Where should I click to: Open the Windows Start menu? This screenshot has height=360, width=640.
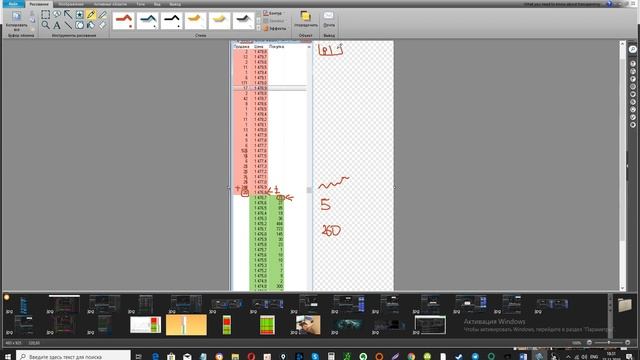click(x=7, y=356)
